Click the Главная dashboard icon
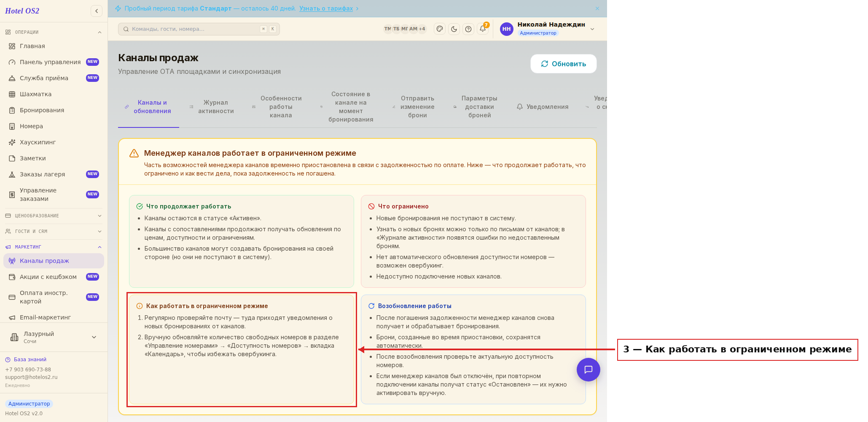This screenshot has width=868, height=422. pos(12,46)
